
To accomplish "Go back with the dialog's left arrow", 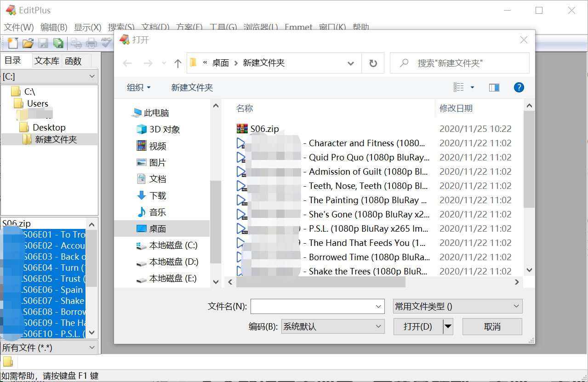I will click(127, 63).
